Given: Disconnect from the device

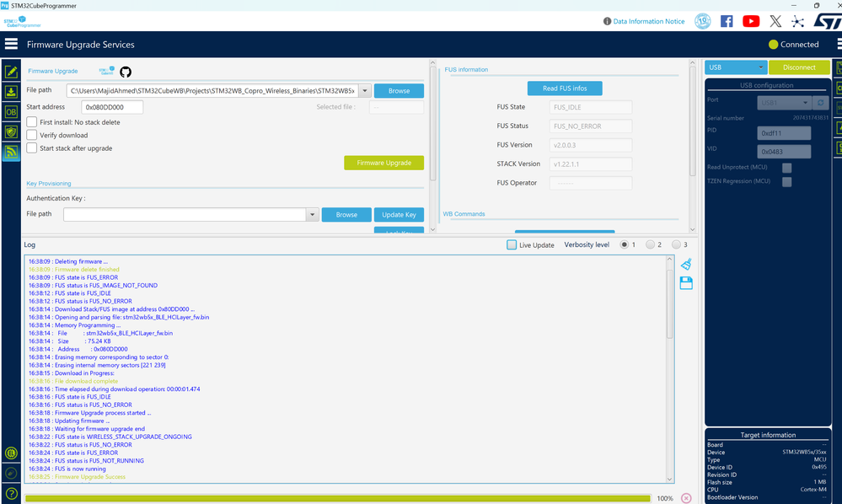Looking at the screenshot, I should coord(799,67).
